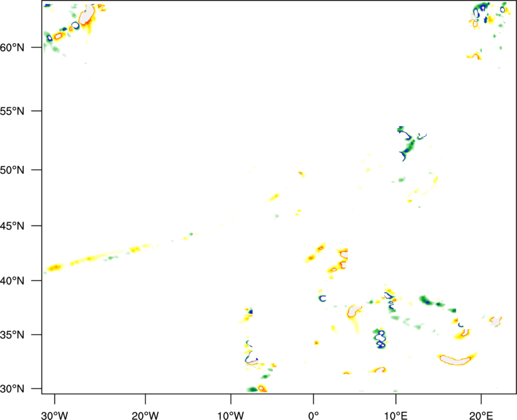Click the 20°W longitude label

point(145,415)
